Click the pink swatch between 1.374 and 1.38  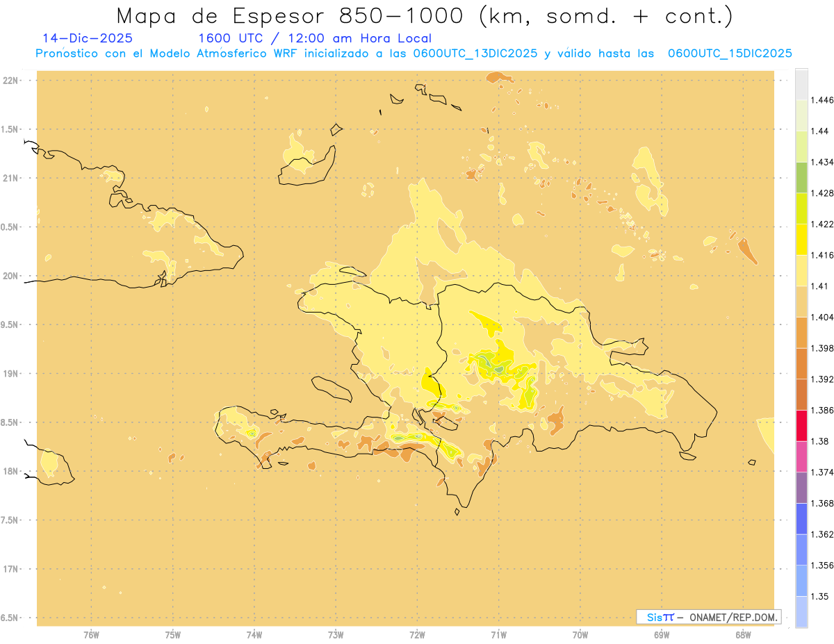pyautogui.click(x=802, y=456)
